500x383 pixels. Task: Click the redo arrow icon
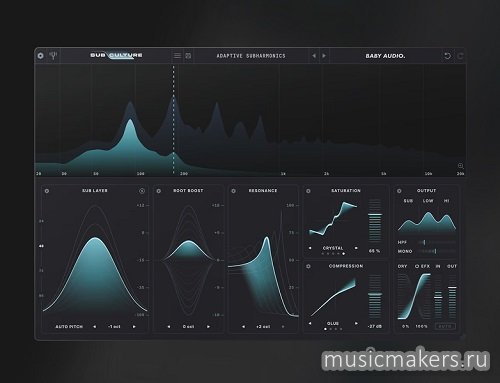tap(460, 56)
